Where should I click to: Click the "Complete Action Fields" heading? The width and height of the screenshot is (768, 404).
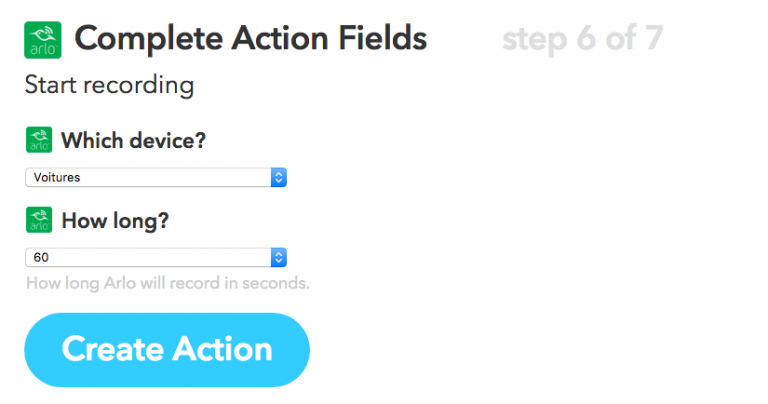250,39
